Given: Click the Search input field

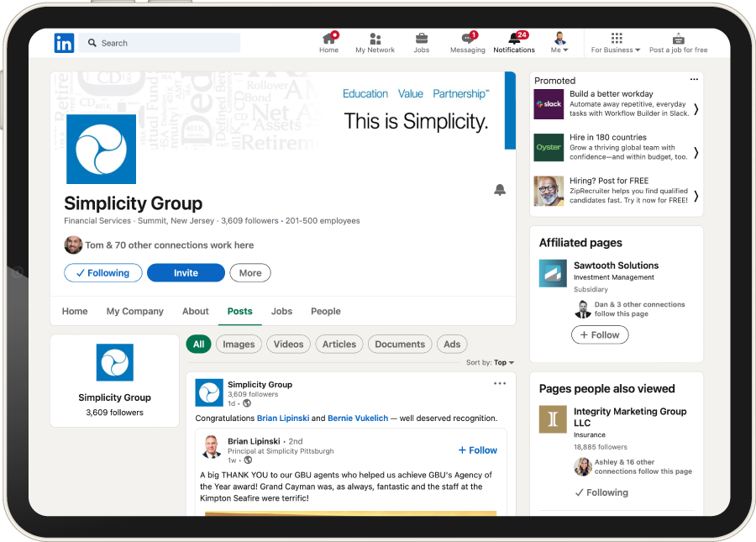Looking at the screenshot, I should coord(160,43).
